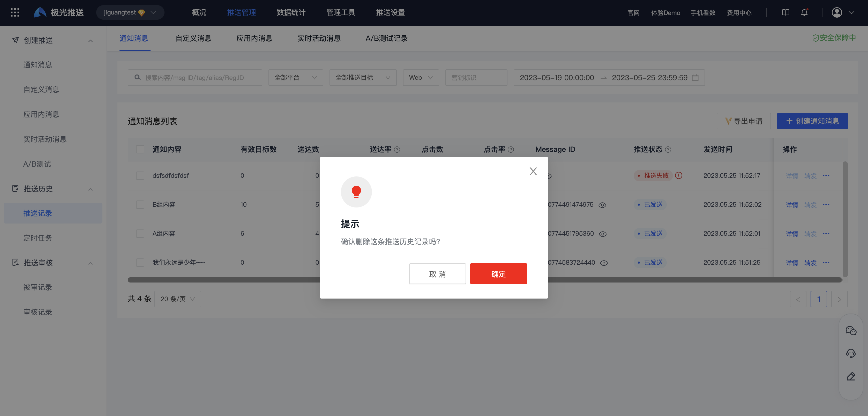The width and height of the screenshot is (868, 416).
Task: Open the jiguangtest app selector dropdown
Action: (x=130, y=12)
